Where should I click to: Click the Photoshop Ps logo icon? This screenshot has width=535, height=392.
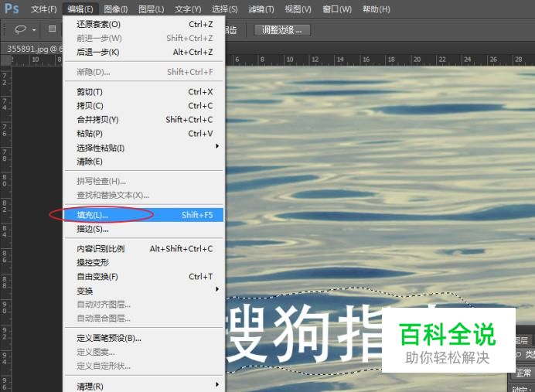(12, 9)
